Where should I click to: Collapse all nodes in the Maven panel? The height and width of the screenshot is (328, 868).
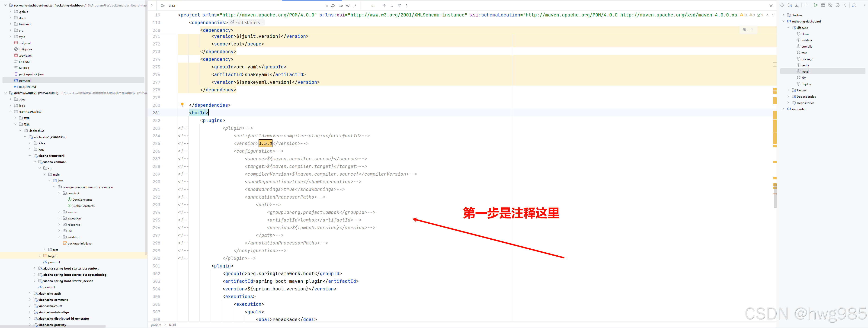tap(846, 5)
